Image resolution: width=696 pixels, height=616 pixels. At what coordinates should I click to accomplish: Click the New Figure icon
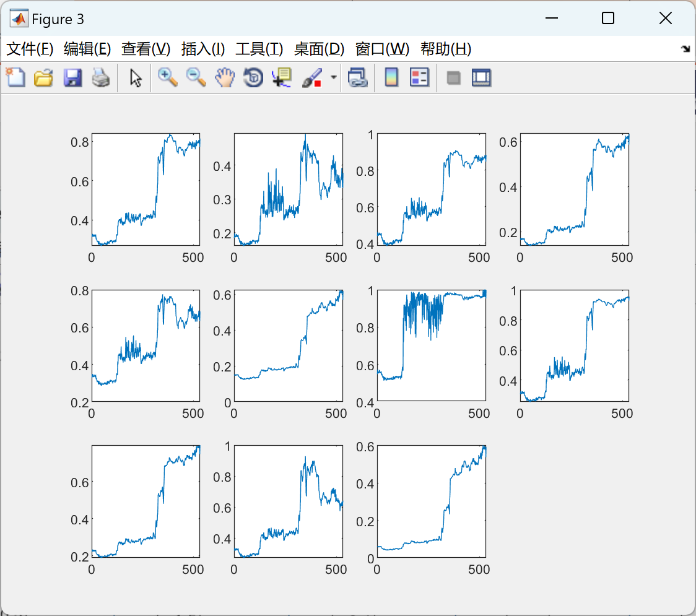pyautogui.click(x=15, y=77)
